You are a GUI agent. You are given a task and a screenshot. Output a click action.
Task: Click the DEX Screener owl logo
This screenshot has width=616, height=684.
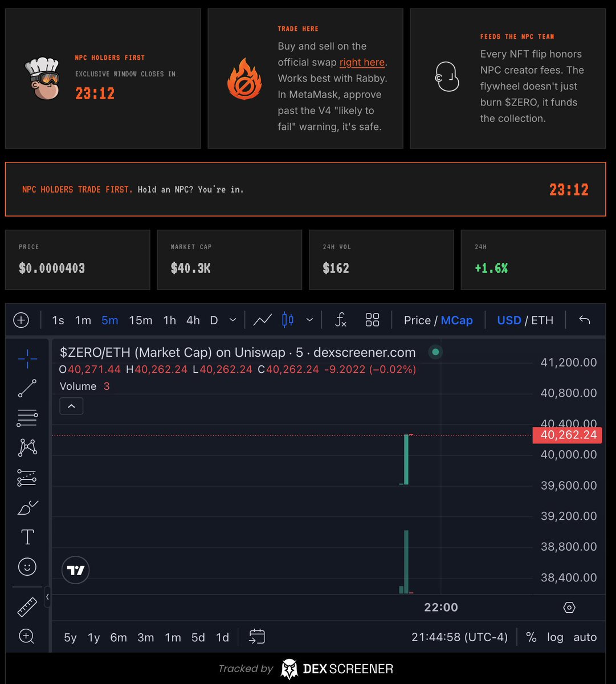pos(289,669)
